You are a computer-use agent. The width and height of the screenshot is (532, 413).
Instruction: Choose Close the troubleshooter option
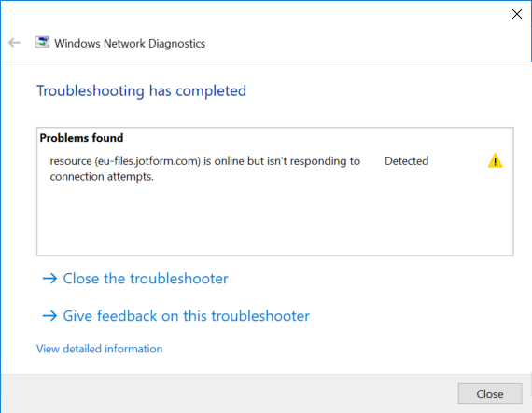coord(146,279)
